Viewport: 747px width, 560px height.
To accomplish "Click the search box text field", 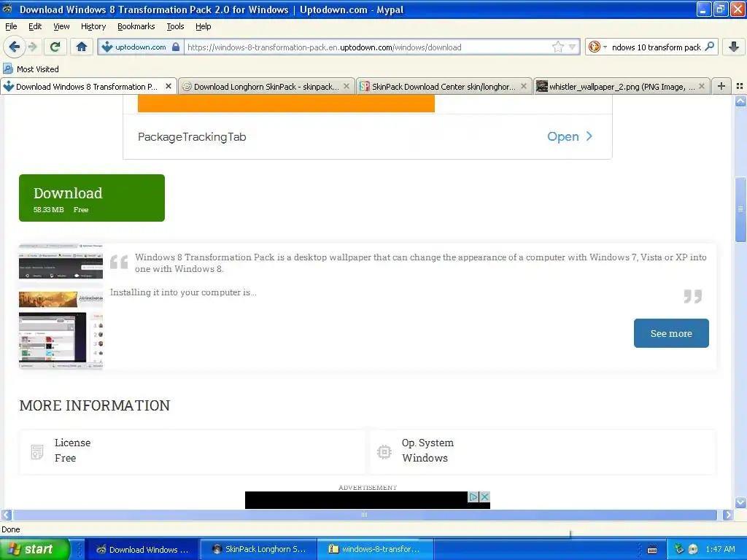I will click(656, 47).
